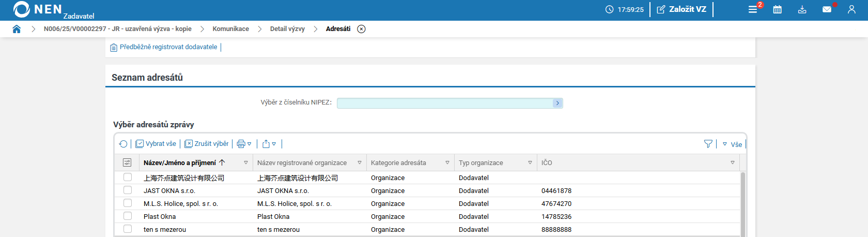
Task: Open the calendar icon in header
Action: click(777, 9)
